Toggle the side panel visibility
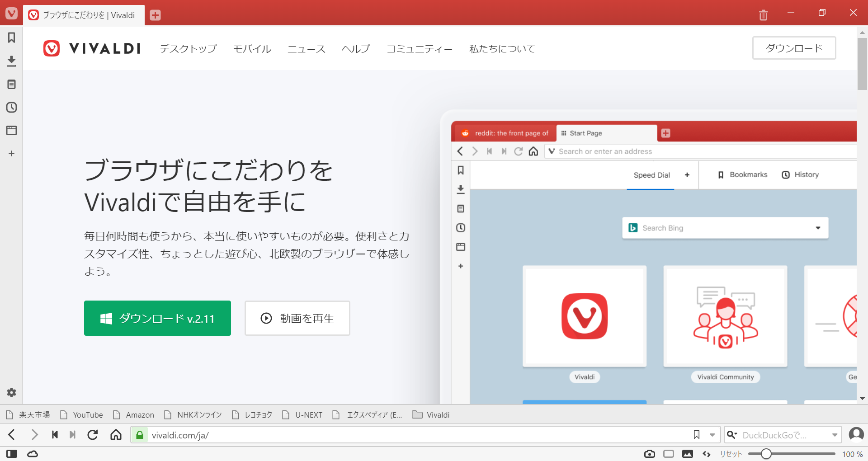The width and height of the screenshot is (868, 461). [12, 454]
